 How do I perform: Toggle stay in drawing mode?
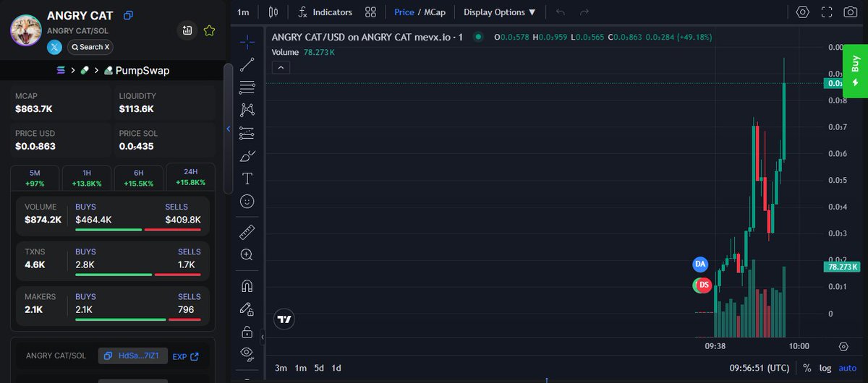pyautogui.click(x=247, y=309)
